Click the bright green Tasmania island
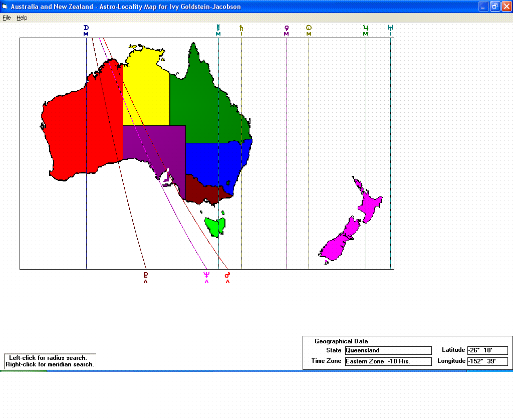The height and width of the screenshot is (420, 513). (214, 227)
